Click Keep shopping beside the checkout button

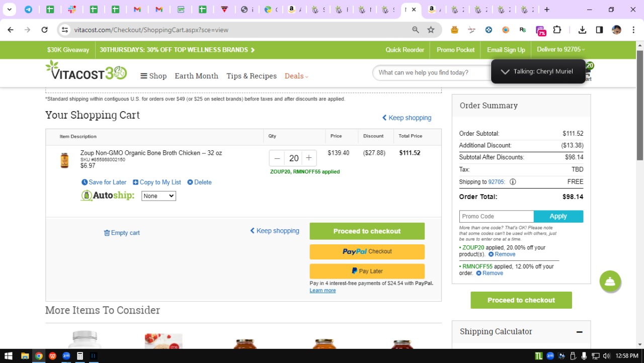coord(275,231)
